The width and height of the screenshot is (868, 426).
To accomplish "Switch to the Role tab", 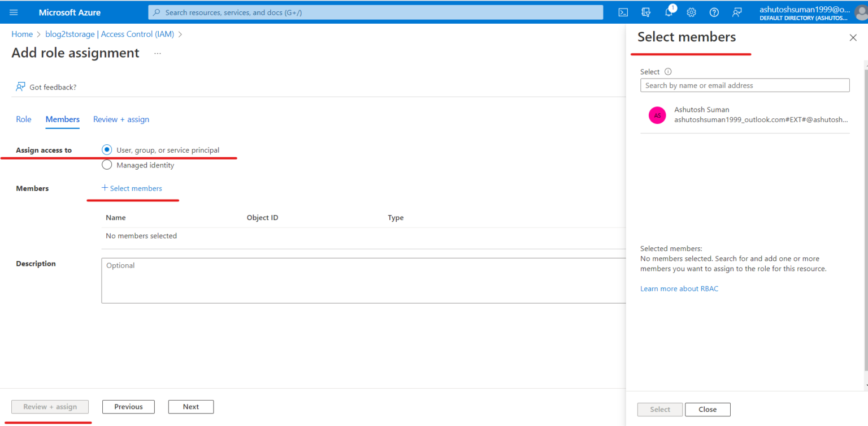I will pyautogui.click(x=23, y=119).
